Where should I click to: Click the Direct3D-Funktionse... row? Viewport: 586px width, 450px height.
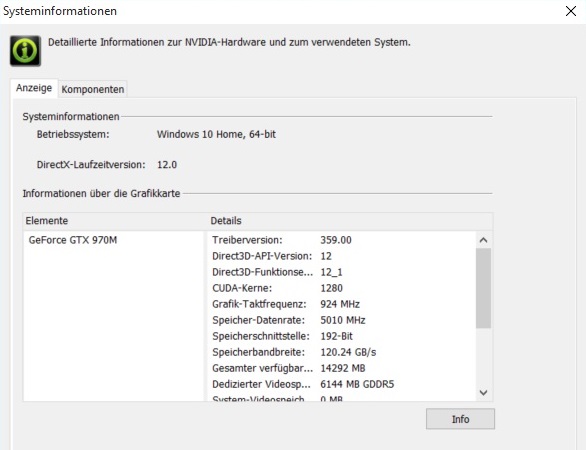coord(342,272)
